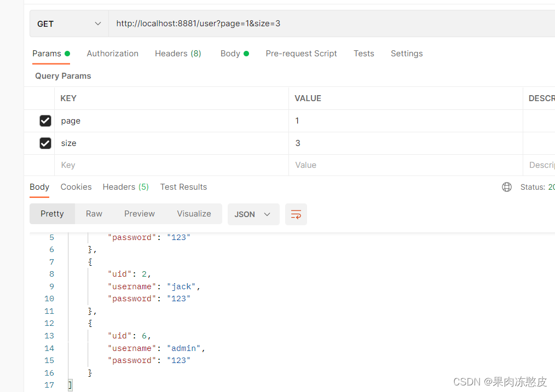
Task: Click the empty Key placeholder field
Action: click(x=172, y=165)
